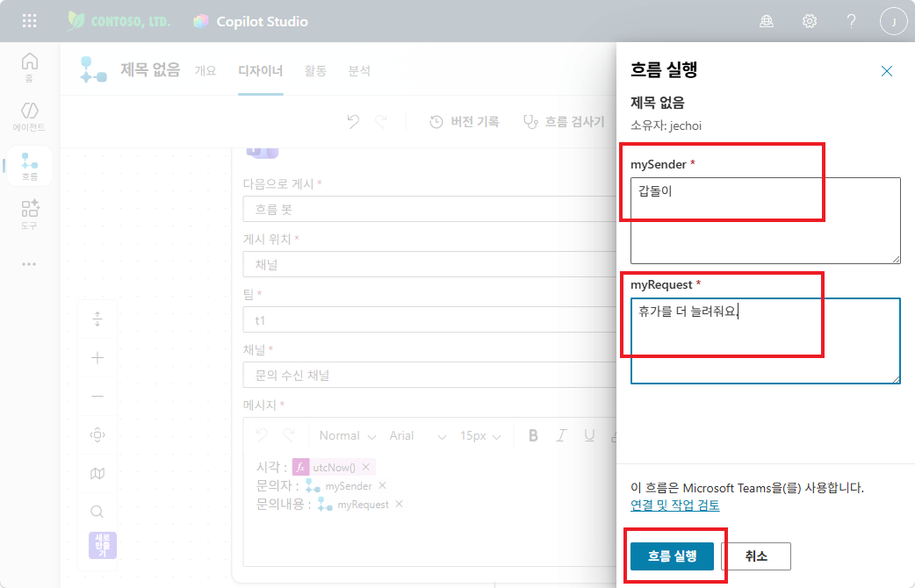Toggle the minimap canvas icon

point(97,473)
